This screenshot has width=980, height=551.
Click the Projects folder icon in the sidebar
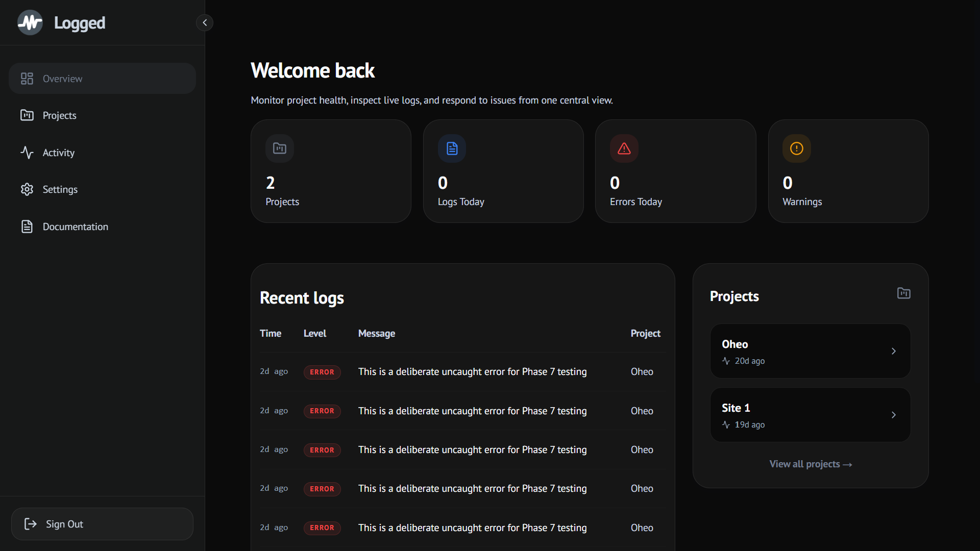[x=27, y=115]
